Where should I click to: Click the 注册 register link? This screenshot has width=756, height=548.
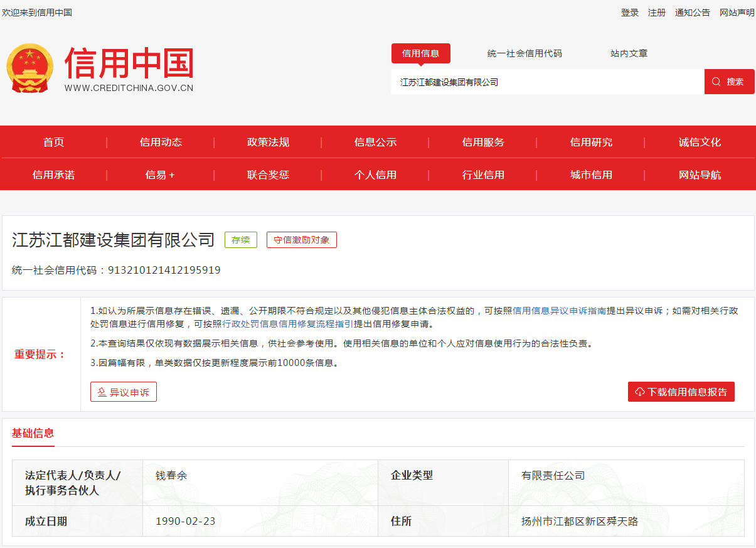[657, 13]
